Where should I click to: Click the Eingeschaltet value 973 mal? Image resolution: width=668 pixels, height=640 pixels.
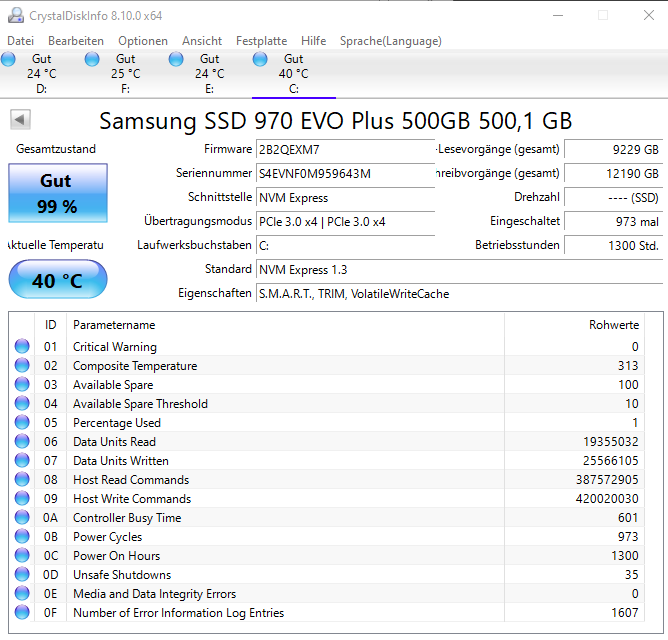coord(613,222)
